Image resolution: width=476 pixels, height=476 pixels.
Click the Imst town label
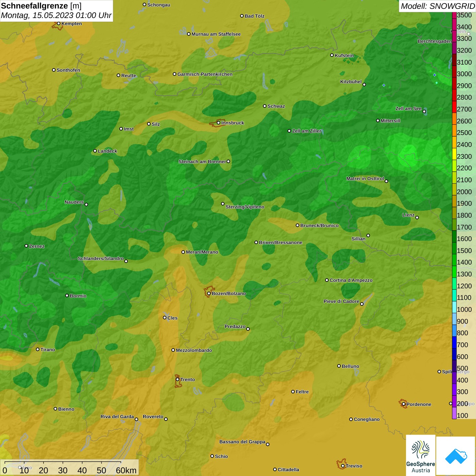(129, 129)
